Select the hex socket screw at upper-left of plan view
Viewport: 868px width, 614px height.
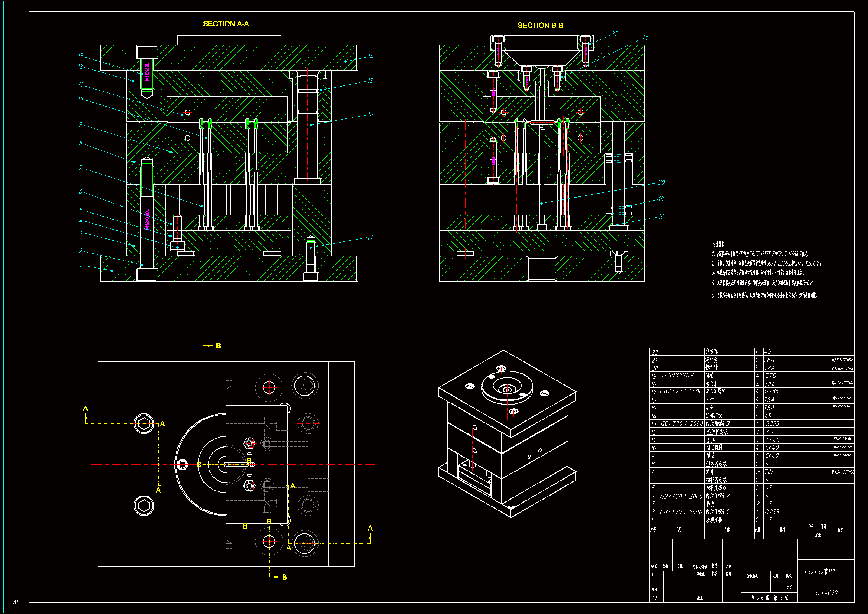(144, 424)
